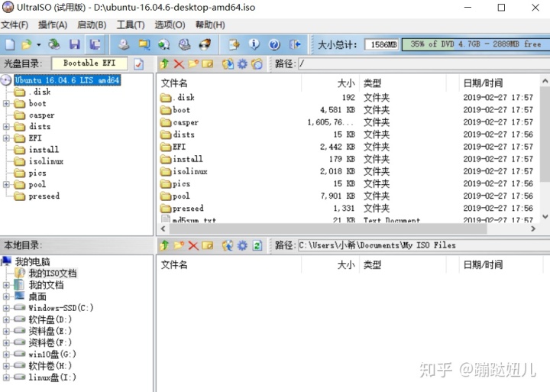Open the 工具(T) menu
Viewport: 550px width, 392px height.
point(131,25)
